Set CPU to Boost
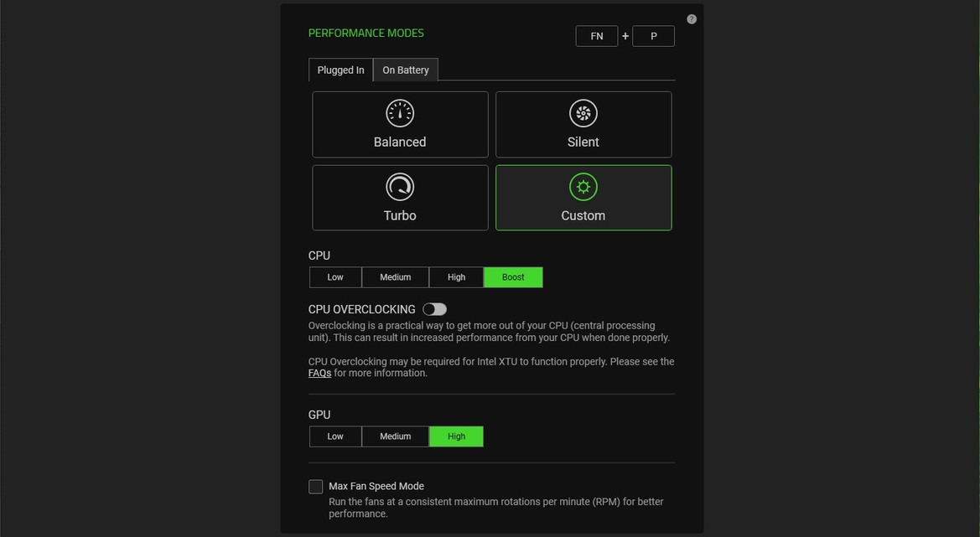 [x=513, y=277]
